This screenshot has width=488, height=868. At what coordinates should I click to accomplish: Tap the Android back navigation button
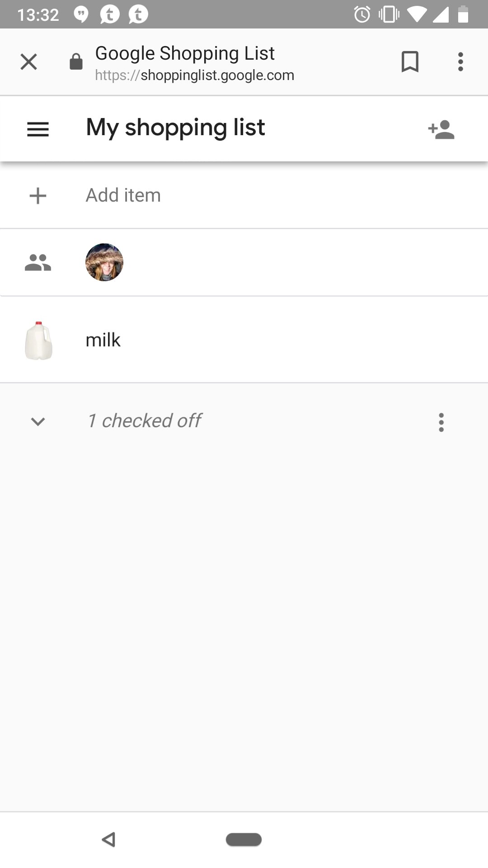point(109,840)
